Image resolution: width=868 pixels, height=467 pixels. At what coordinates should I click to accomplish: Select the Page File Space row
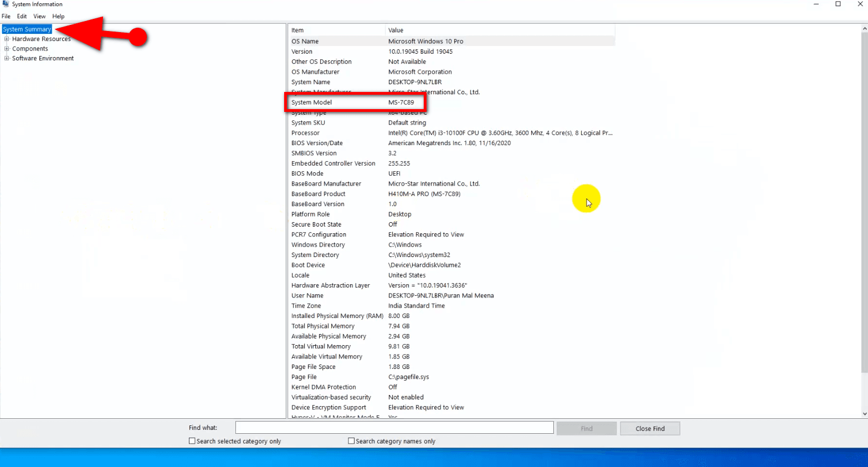[x=451, y=366]
